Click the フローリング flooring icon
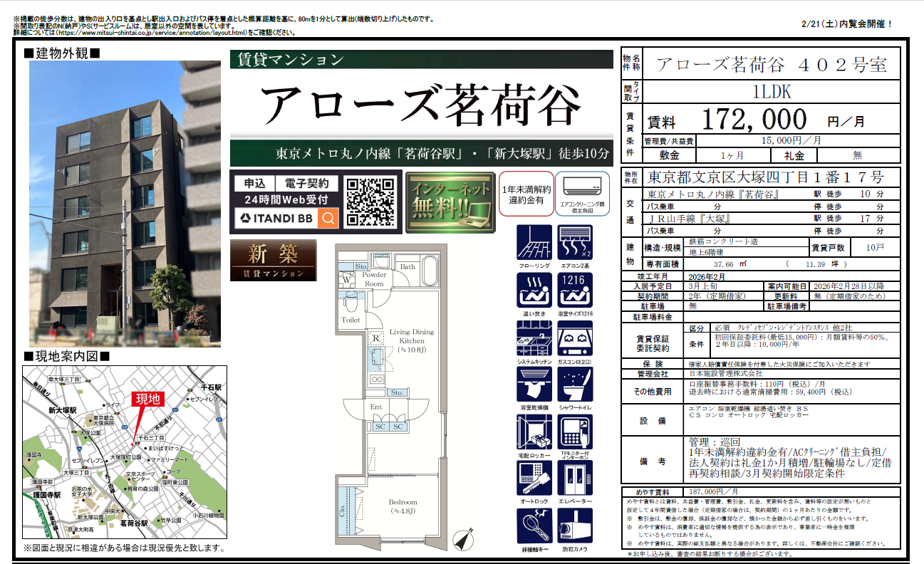The image size is (924, 564). (534, 243)
